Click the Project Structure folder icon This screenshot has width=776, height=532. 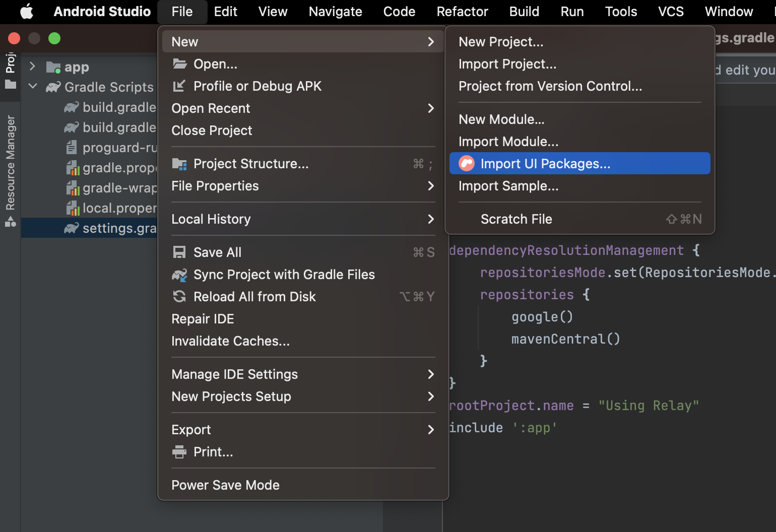[179, 164]
